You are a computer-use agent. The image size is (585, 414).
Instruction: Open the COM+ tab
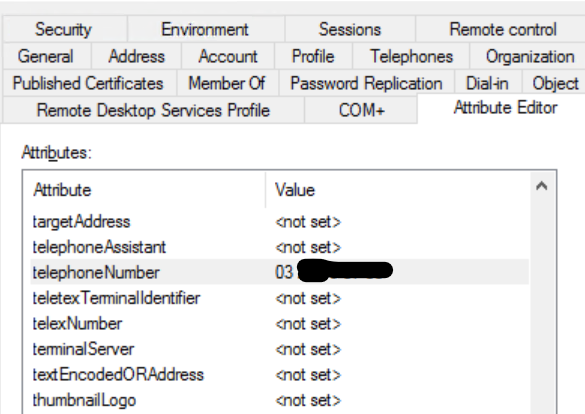[x=361, y=110]
